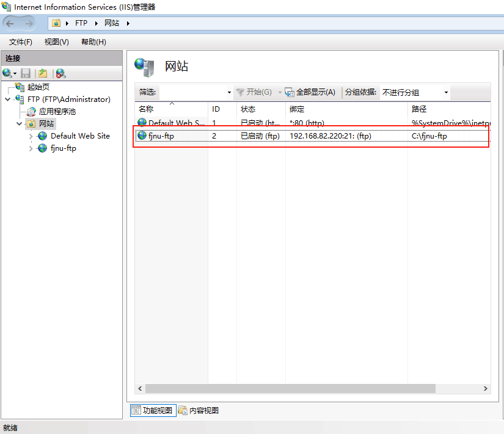This screenshot has width=504, height=434.
Task: Click the 已启动 (ftp) status cell
Action: coord(260,136)
